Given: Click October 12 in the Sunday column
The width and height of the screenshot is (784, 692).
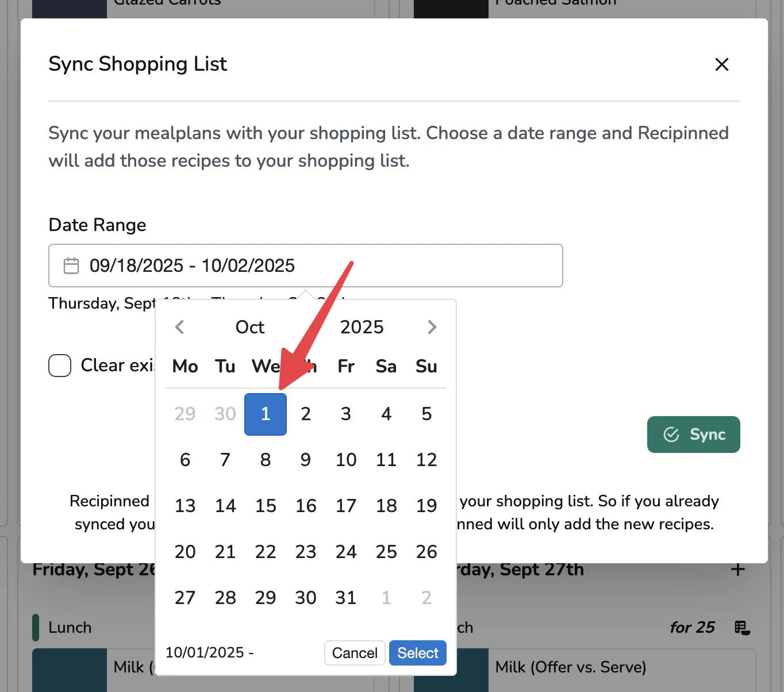Looking at the screenshot, I should [x=426, y=460].
